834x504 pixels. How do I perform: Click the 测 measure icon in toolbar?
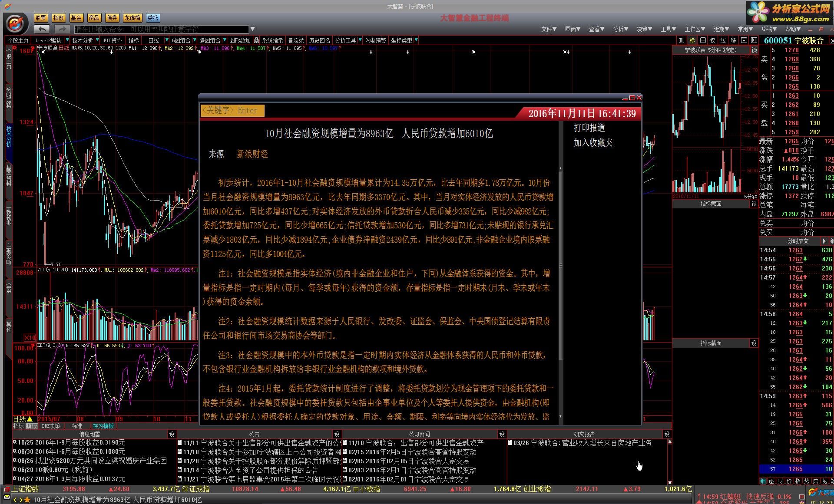pyautogui.click(x=682, y=40)
